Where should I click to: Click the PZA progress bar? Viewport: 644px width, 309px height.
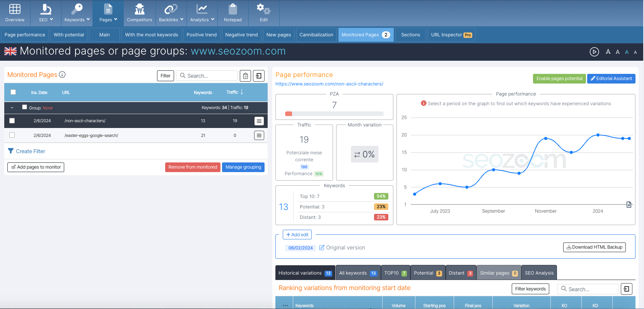click(334, 114)
